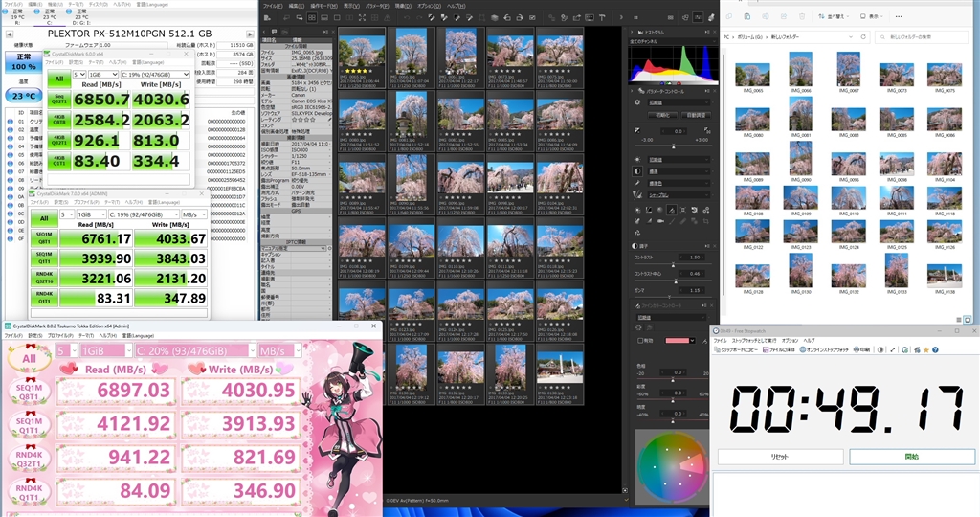Click the refresh icon in Explorer address bar
980x517 pixels.
pos(863,37)
